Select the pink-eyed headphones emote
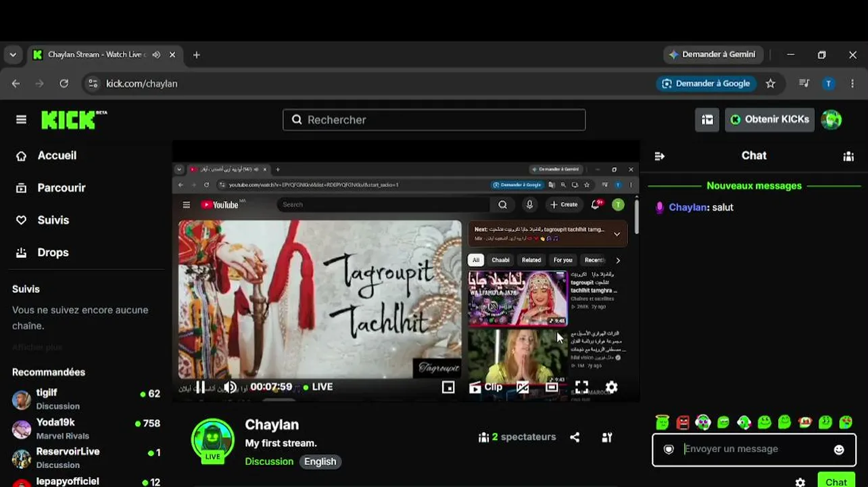The image size is (868, 487). tap(703, 423)
